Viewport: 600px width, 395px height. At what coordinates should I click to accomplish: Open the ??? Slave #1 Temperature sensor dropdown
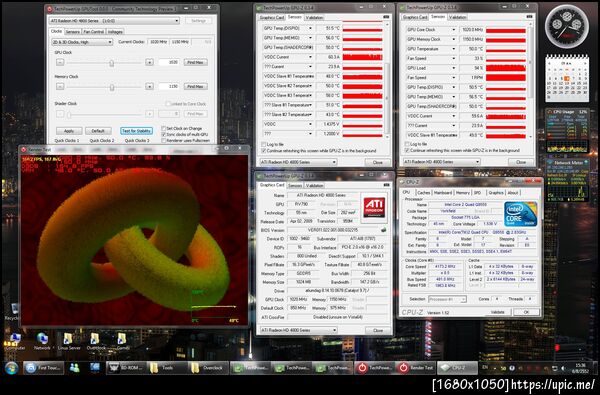coord(310,105)
